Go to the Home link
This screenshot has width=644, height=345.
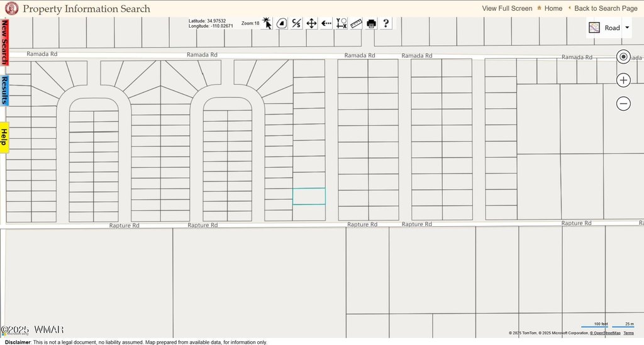[x=553, y=8]
